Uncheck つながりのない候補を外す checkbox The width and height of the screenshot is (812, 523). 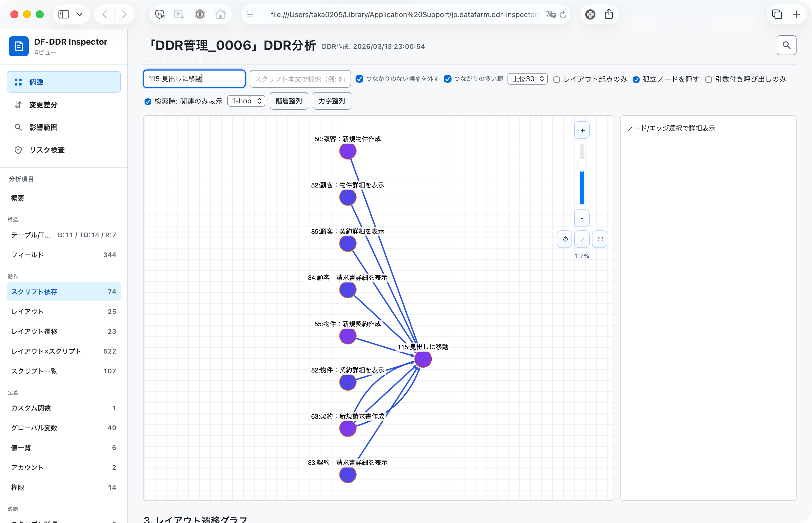tap(359, 79)
